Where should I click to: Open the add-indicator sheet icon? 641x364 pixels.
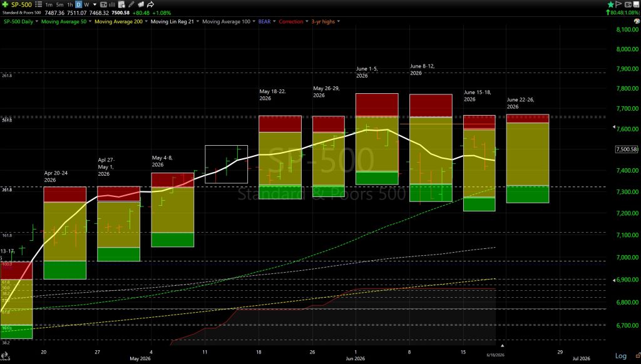click(x=122, y=4)
